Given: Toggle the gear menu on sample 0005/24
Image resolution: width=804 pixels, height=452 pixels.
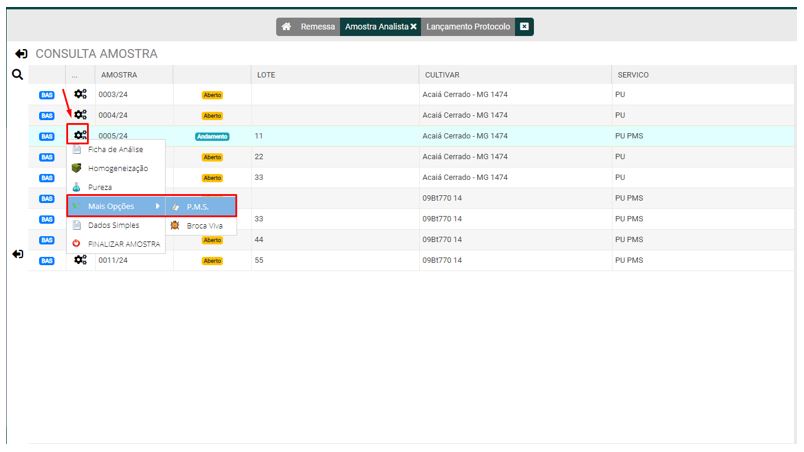Looking at the screenshot, I should 79,135.
